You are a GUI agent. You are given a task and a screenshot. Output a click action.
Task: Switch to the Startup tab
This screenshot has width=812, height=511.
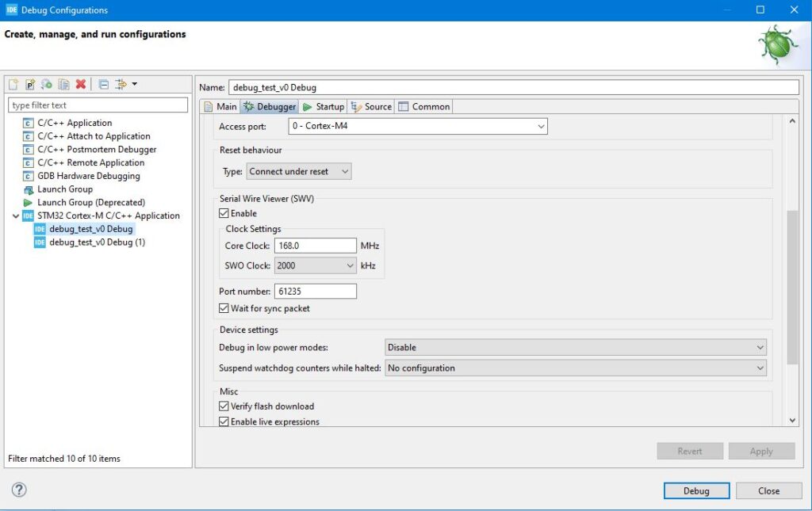[x=323, y=106]
